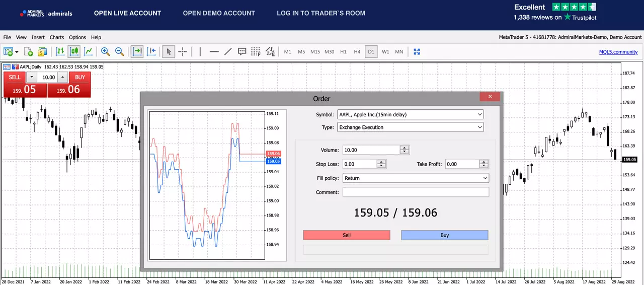The image size is (644, 285).
Task: Select the trendline drawing tool
Action: (228, 51)
